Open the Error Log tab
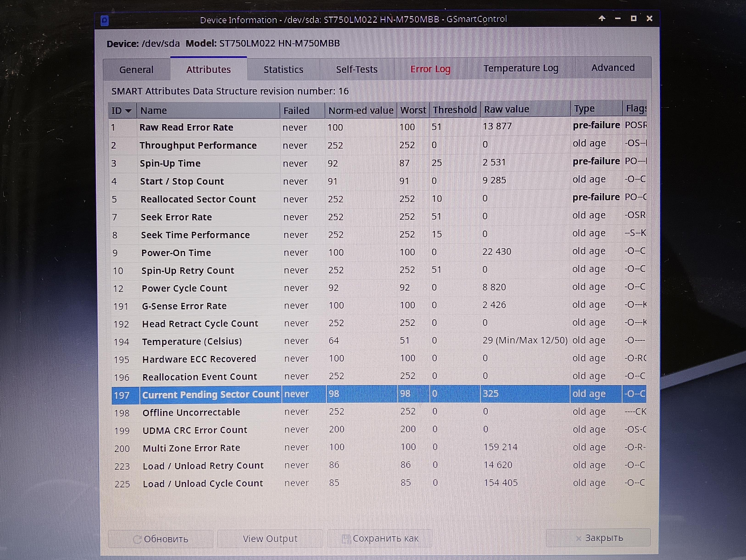The image size is (746, 560). click(430, 69)
